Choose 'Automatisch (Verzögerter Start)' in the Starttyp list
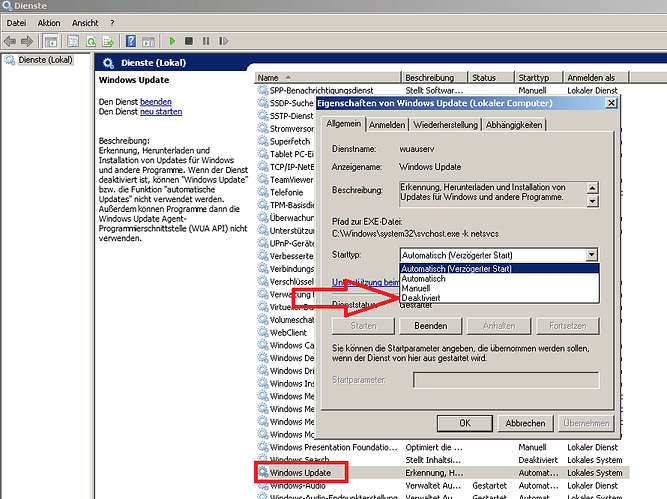Viewport: 667px width, 499px height. coord(499,268)
